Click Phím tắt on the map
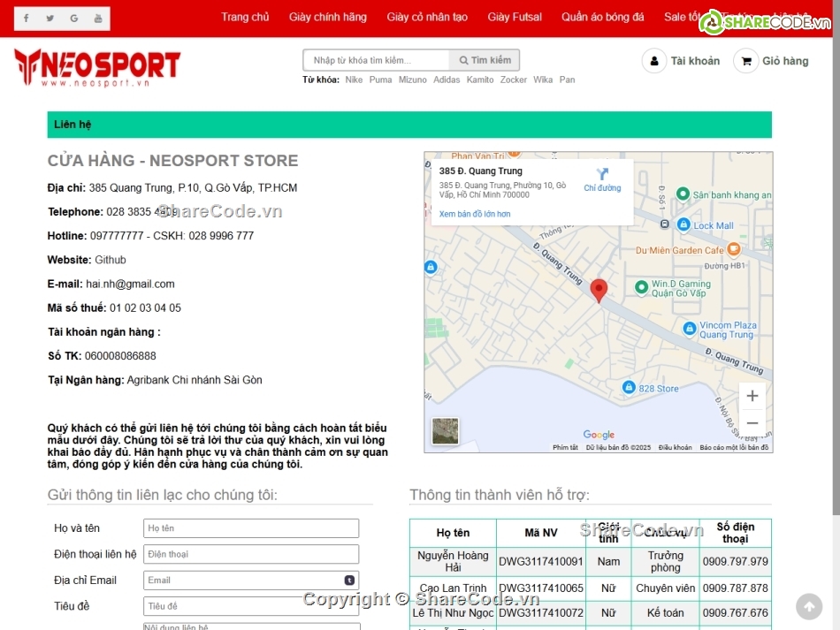840x630 pixels. coord(565,447)
